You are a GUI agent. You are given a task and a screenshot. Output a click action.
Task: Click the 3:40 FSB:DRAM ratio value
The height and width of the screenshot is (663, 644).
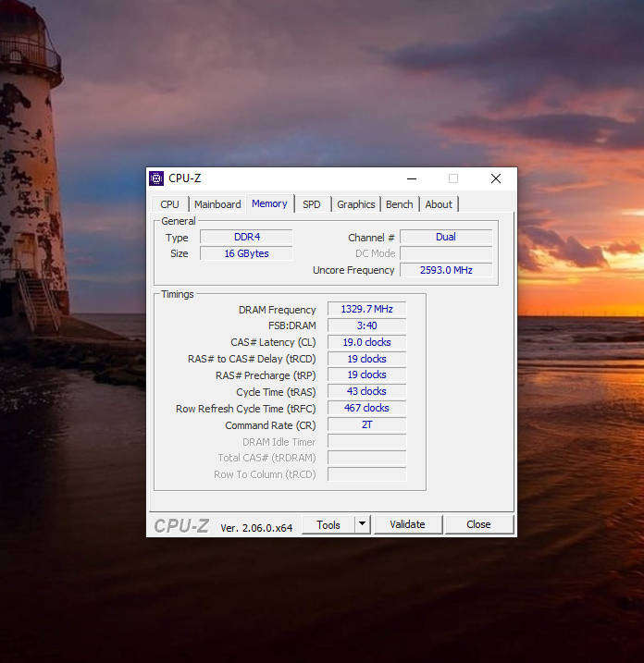point(366,325)
